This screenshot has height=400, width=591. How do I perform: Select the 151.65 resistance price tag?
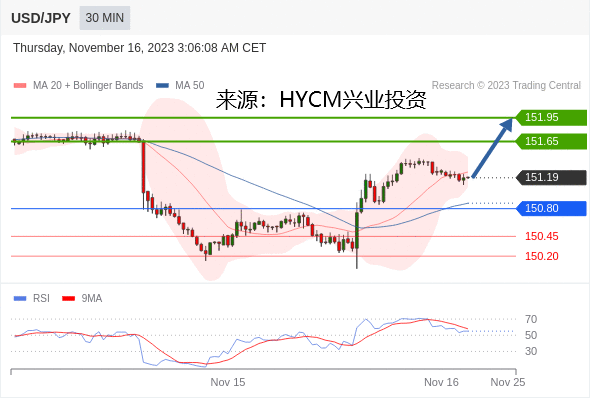[x=551, y=141]
